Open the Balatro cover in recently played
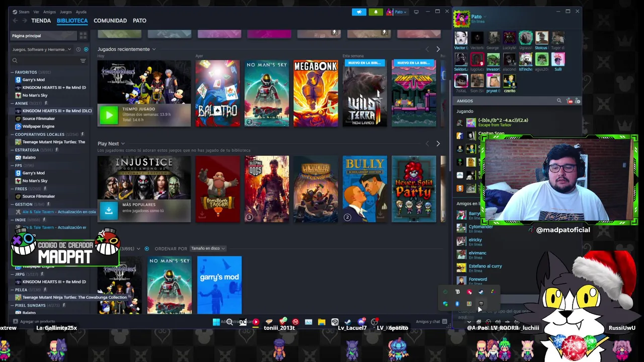Viewport: 644px width, 362px height. coord(217,94)
